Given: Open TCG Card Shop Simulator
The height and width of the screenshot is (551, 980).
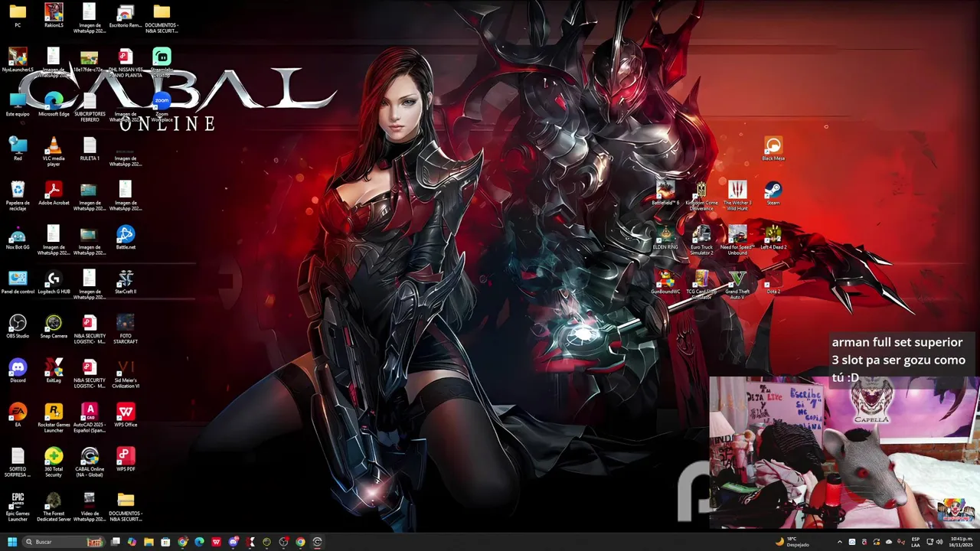Looking at the screenshot, I should tap(701, 284).
